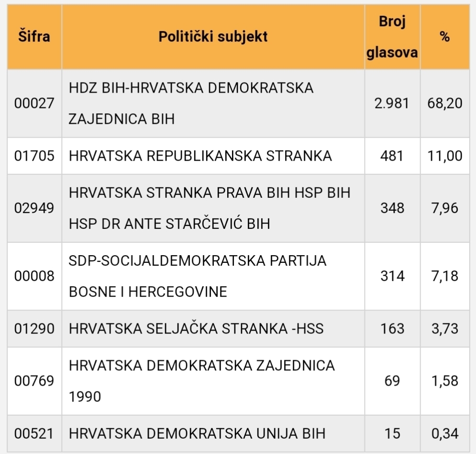
Task: Click Hrvatska Republikanska Stranka party name
Action: [x=200, y=156]
